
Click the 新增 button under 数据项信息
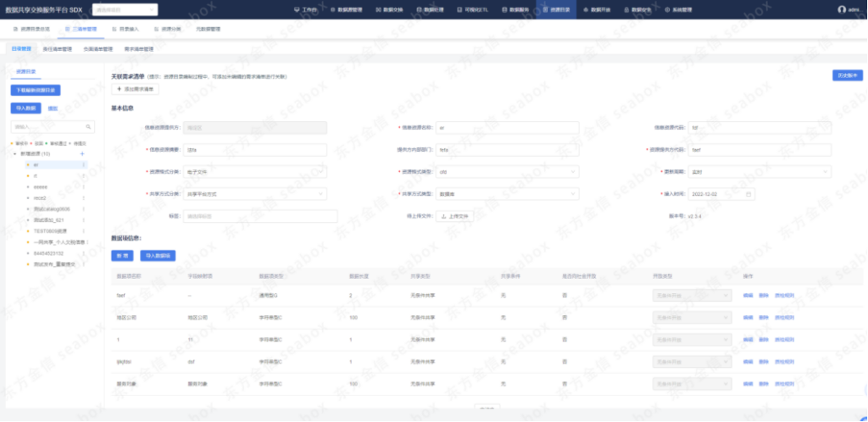(122, 256)
